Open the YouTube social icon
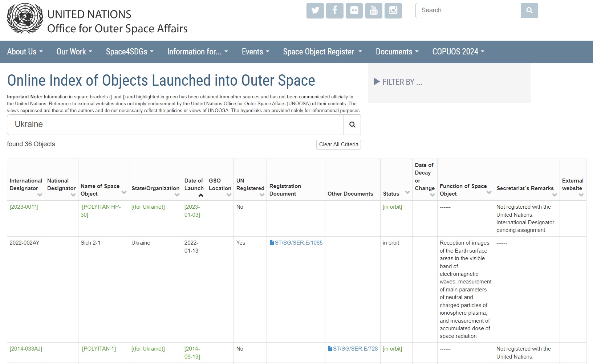 (374, 11)
